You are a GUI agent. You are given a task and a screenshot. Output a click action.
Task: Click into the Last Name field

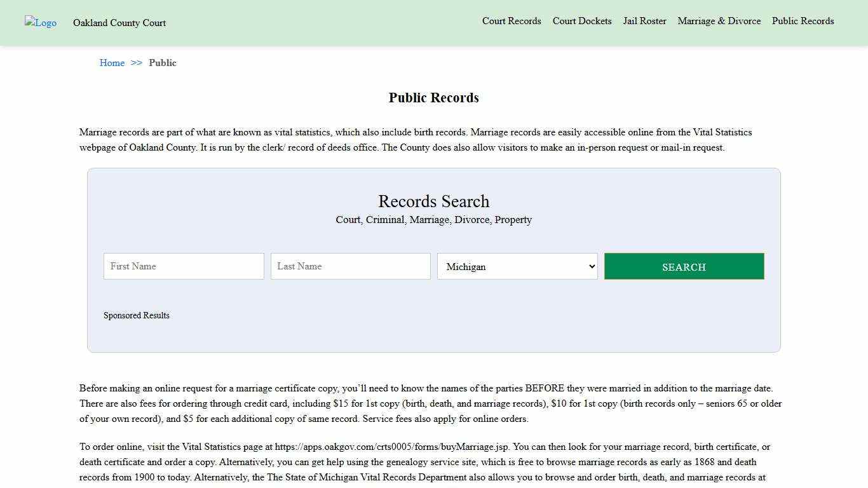350,266
